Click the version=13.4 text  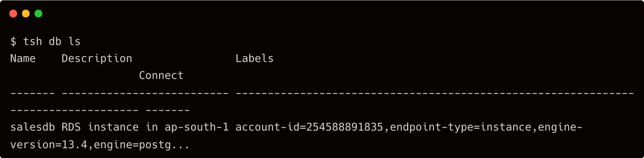point(49,144)
